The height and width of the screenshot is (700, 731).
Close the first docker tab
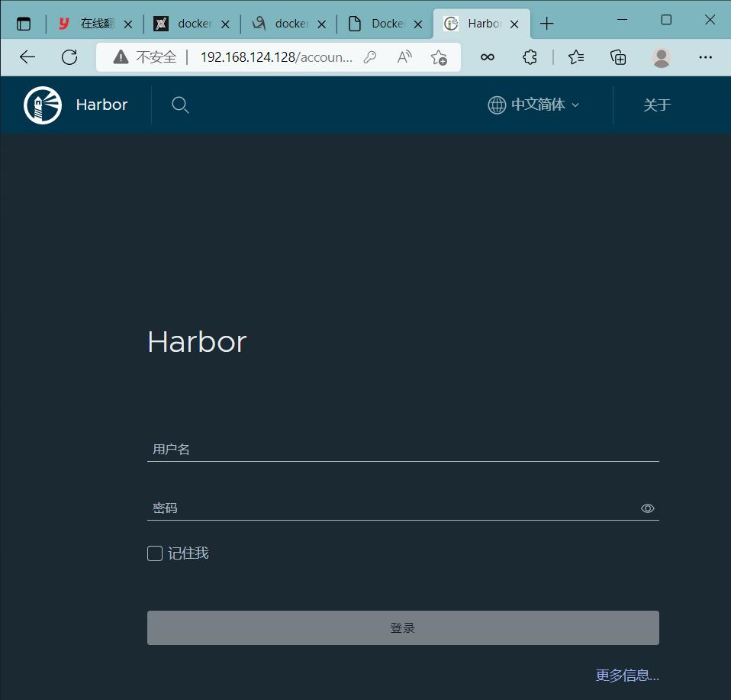coord(225,24)
